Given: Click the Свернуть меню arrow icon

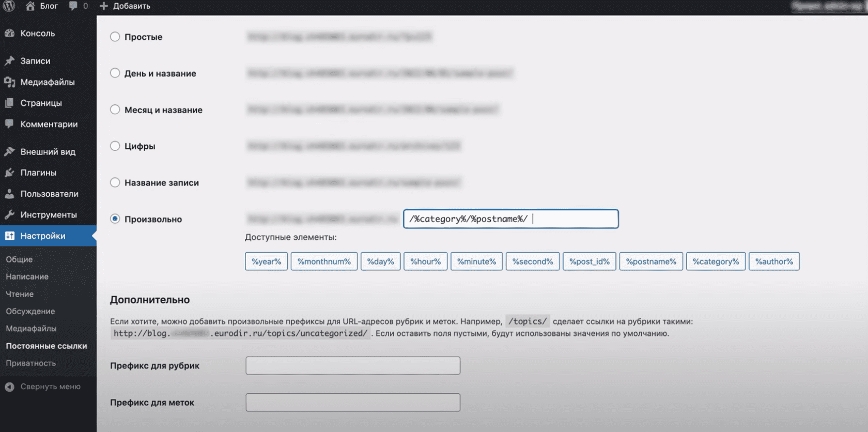Looking at the screenshot, I should coord(9,387).
